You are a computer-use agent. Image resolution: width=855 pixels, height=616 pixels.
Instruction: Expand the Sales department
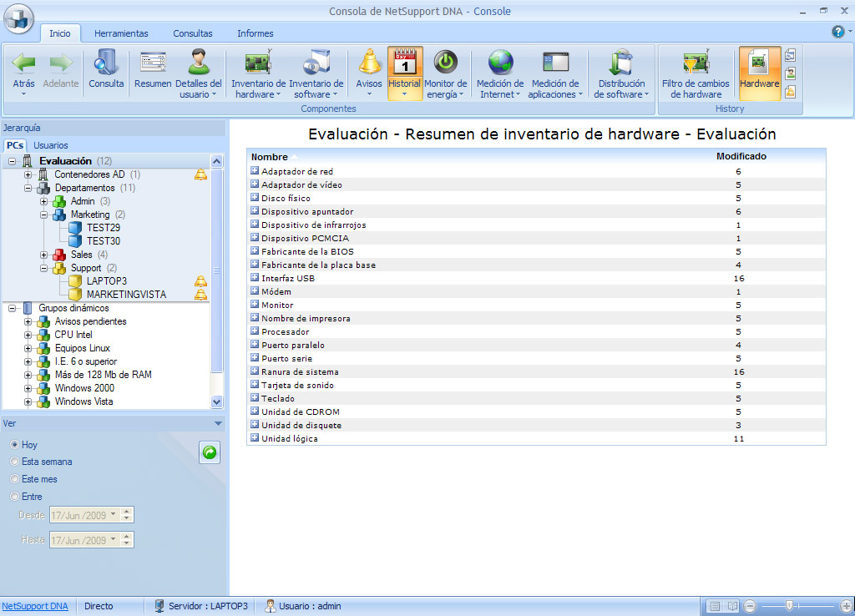pyautogui.click(x=43, y=255)
